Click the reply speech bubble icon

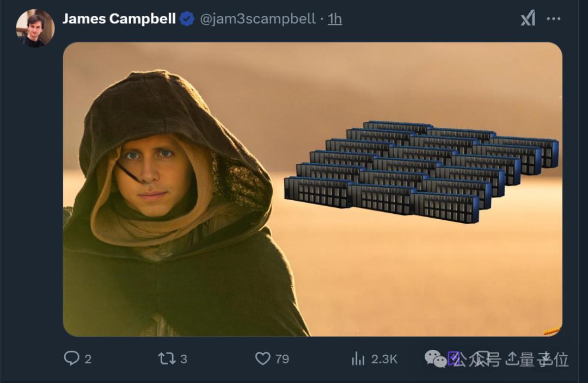(x=72, y=358)
